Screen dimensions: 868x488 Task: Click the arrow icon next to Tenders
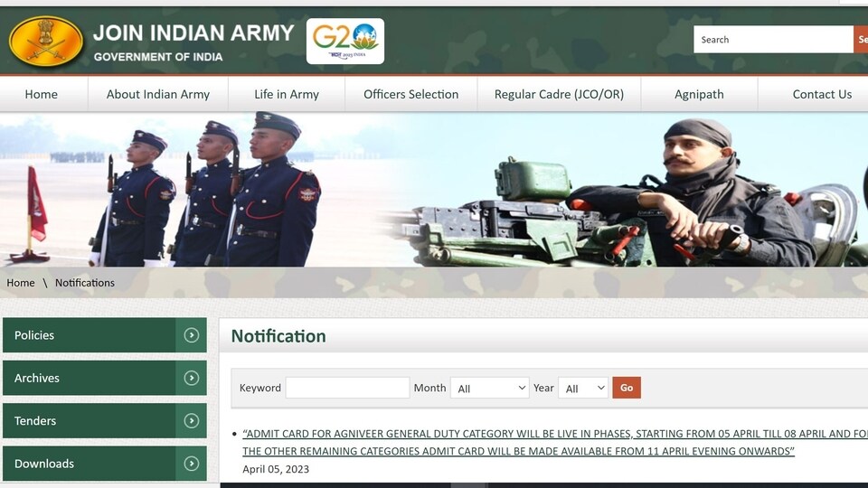pyautogui.click(x=191, y=420)
